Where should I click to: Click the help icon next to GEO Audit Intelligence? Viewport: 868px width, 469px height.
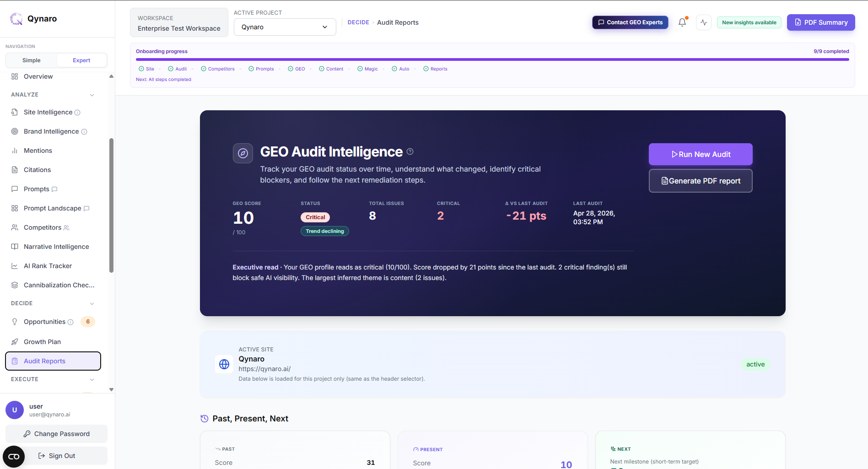click(x=410, y=151)
